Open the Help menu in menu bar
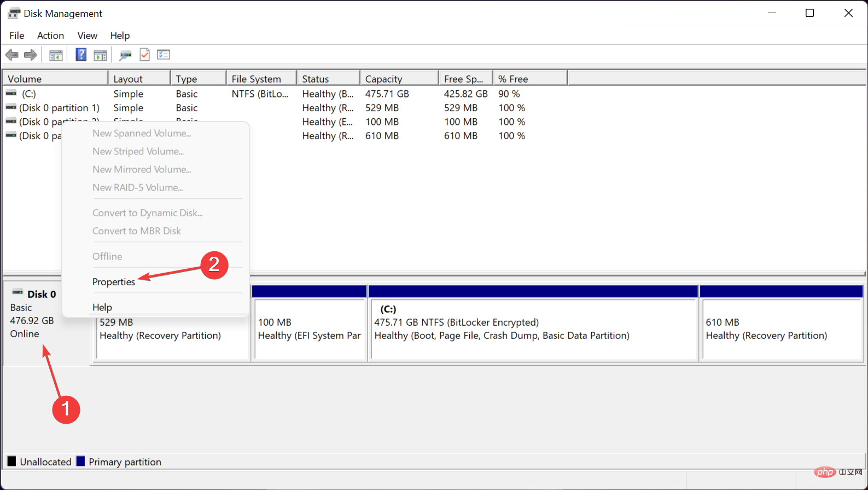This screenshot has height=490, width=868. pyautogui.click(x=120, y=36)
